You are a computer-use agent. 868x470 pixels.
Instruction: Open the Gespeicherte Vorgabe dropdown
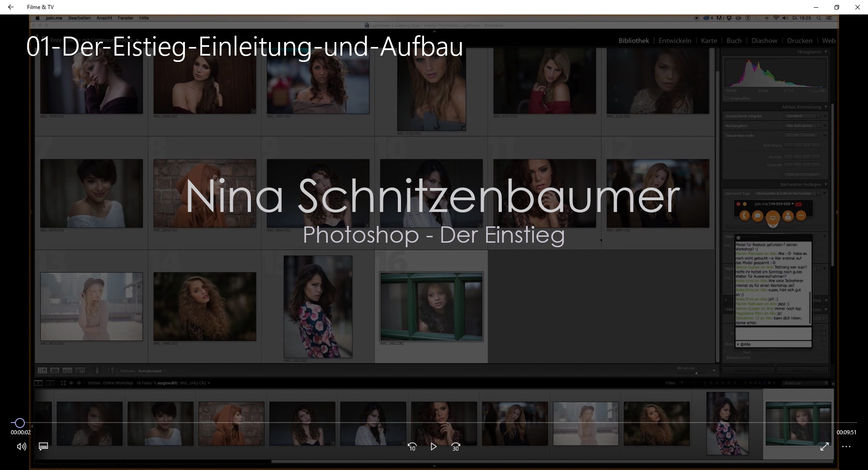point(803,116)
